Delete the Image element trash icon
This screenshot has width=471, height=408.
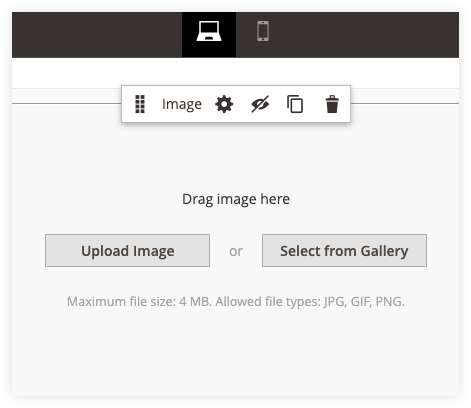332,104
